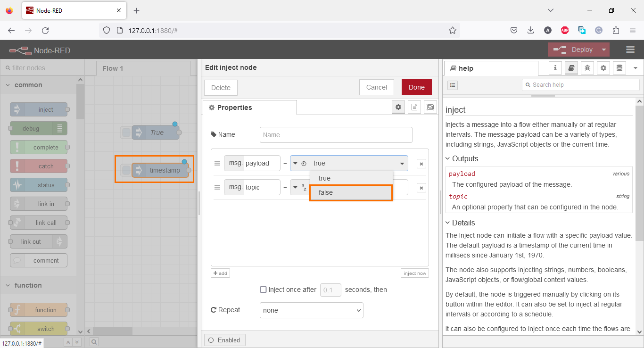Image resolution: width=644 pixels, height=348 pixels.
Task: Click the Done button
Action: tap(417, 87)
